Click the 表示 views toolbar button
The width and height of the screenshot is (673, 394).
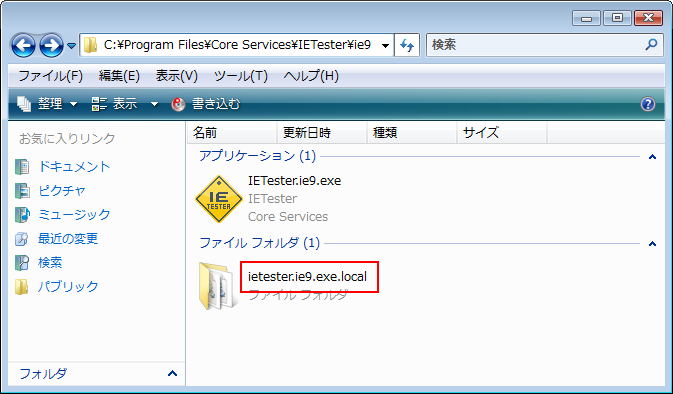click(x=115, y=104)
